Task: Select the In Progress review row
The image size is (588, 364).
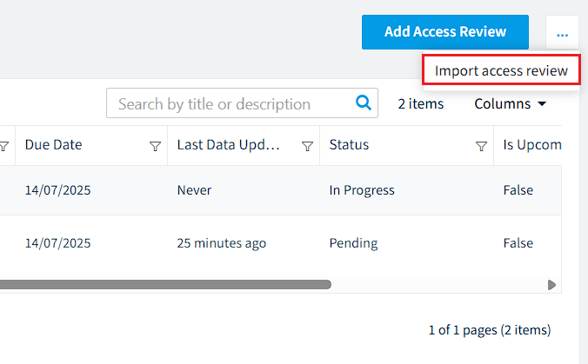Action: click(280, 190)
